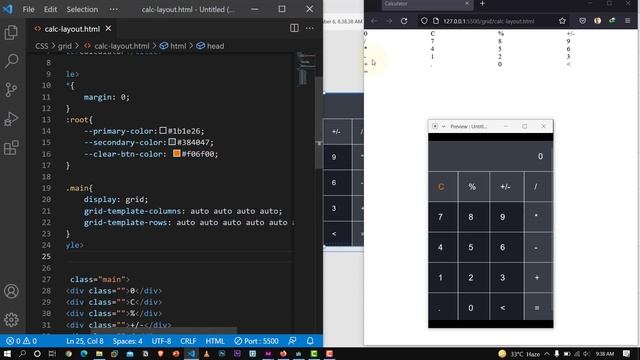Open the weather widget showing 33°C Haze
640x360 pixels.
click(519, 354)
